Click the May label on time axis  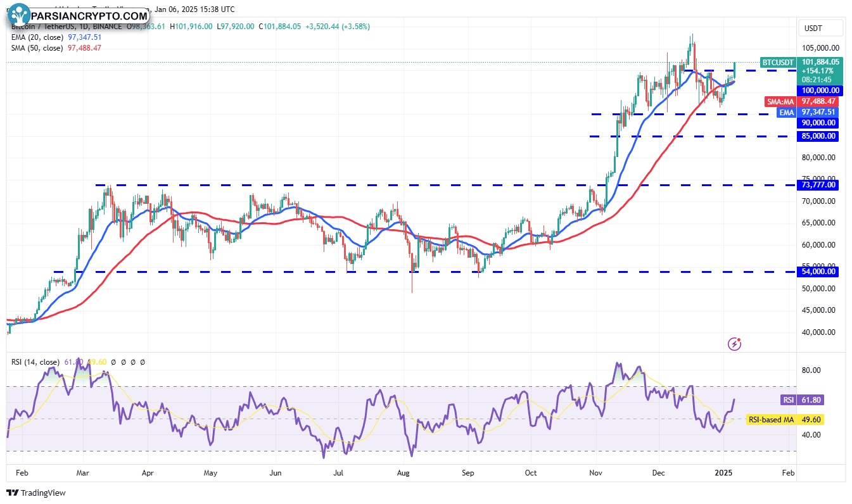point(210,473)
